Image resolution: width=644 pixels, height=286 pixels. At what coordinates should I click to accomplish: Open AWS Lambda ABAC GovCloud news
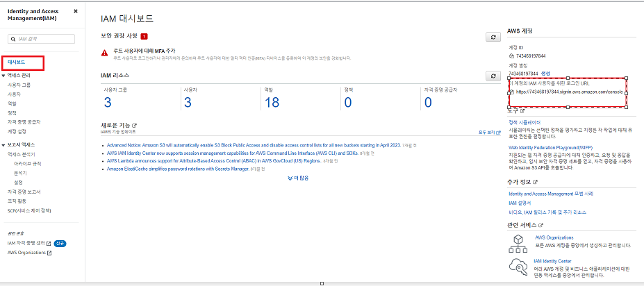coord(214,161)
